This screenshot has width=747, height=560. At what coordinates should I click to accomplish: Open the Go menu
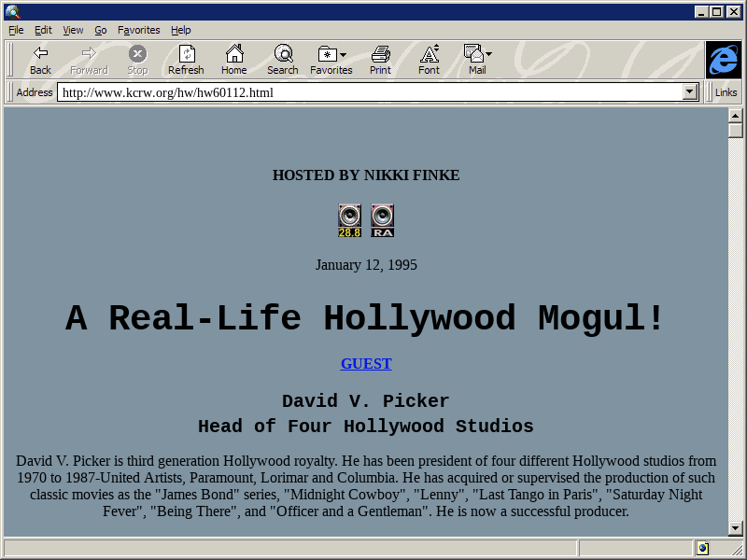tap(100, 30)
